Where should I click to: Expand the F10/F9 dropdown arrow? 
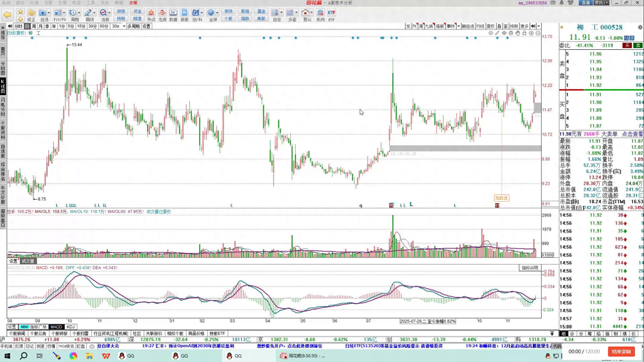coord(64,13)
